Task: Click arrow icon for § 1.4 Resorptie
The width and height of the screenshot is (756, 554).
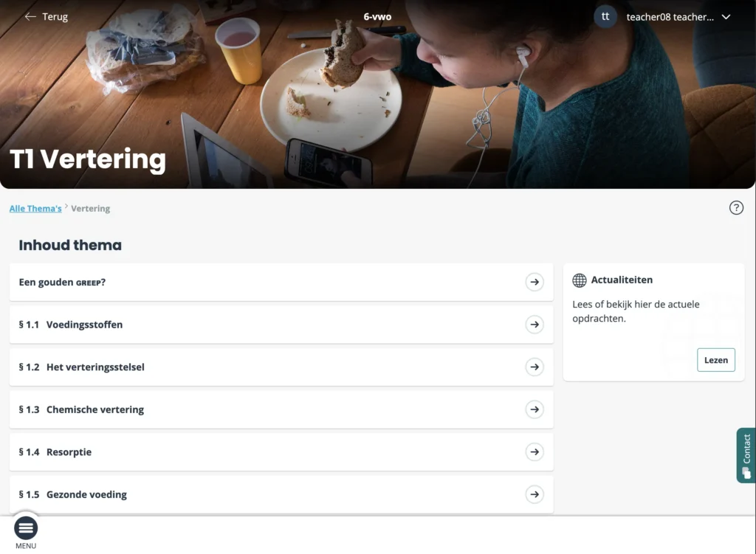Action: coord(535,452)
